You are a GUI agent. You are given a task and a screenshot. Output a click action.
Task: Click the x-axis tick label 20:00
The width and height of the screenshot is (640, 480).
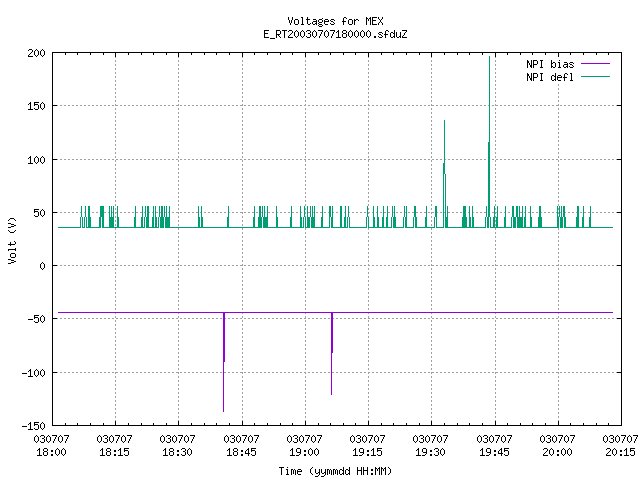[x=557, y=452]
